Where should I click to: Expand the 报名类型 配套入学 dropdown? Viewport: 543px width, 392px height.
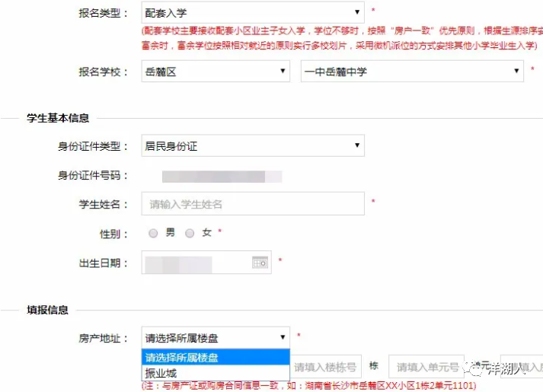[253, 13]
